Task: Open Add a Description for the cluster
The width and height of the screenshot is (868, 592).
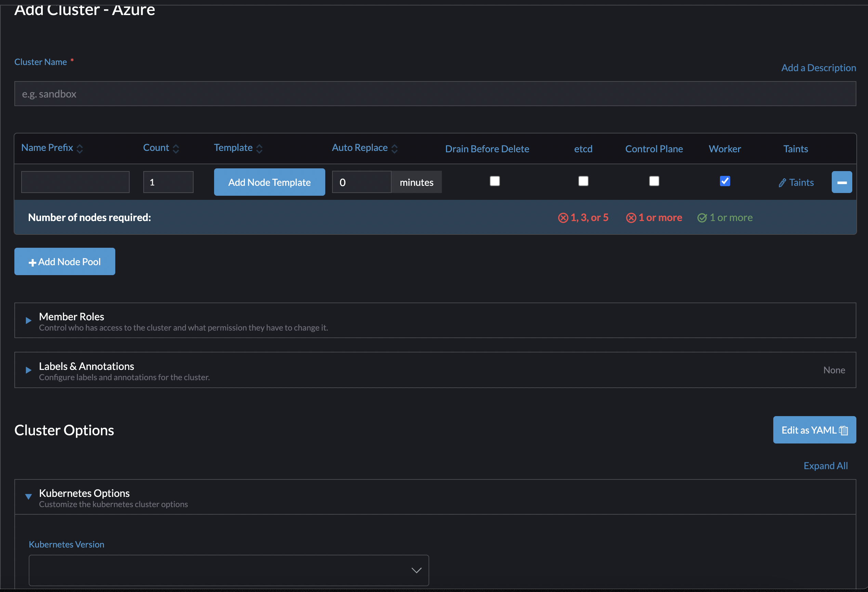Action: pyautogui.click(x=818, y=68)
